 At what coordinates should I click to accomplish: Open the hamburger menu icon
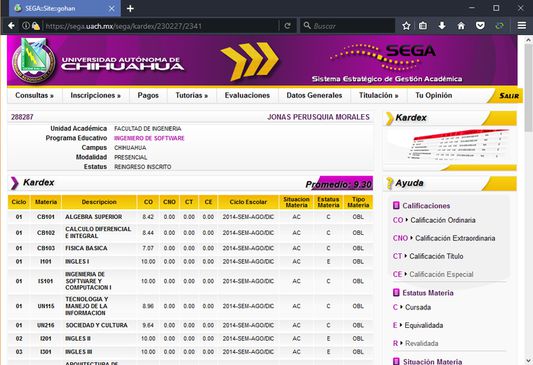click(522, 25)
